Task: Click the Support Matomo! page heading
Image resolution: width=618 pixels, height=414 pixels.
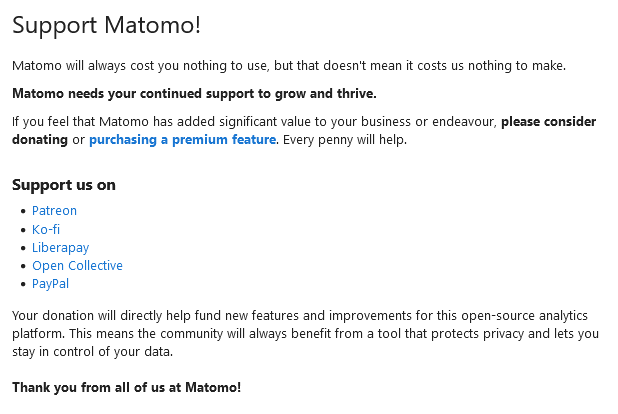Action: point(106,25)
